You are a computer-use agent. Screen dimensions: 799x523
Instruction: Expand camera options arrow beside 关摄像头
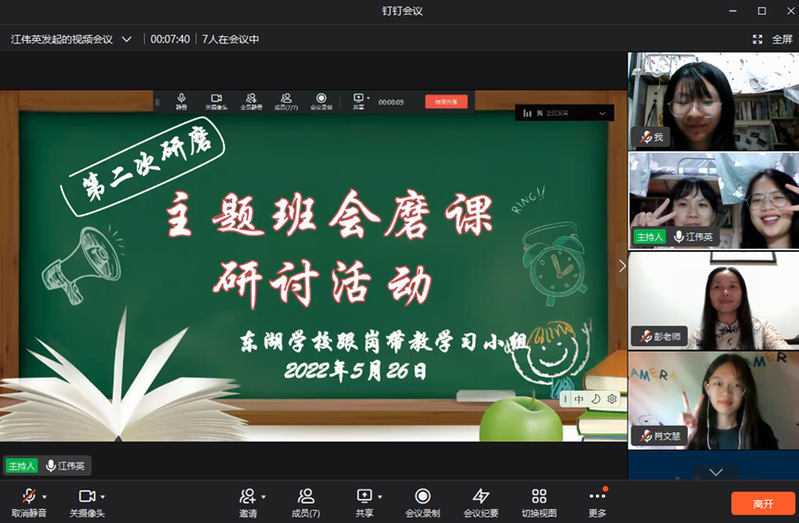click(102, 497)
